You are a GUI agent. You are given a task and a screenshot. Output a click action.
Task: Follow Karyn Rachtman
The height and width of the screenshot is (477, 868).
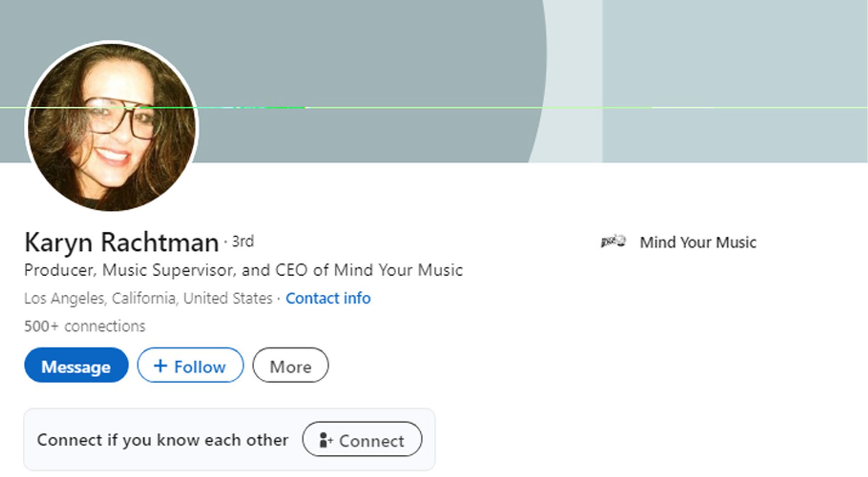pyautogui.click(x=191, y=365)
